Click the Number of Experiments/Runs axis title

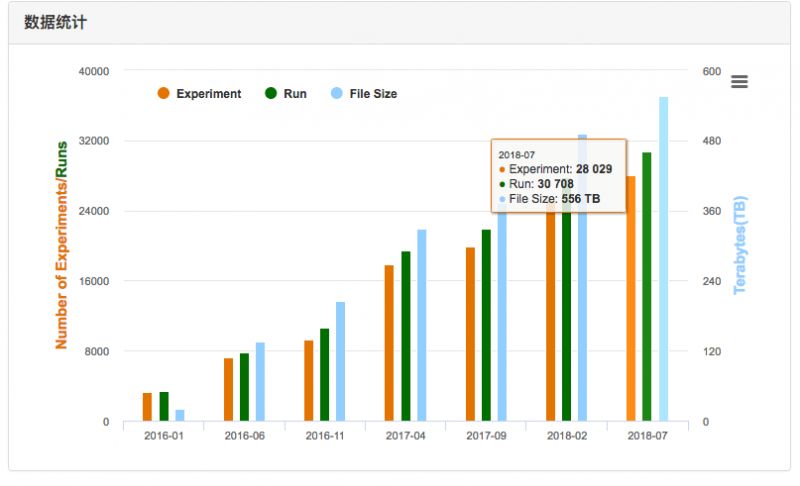61,245
